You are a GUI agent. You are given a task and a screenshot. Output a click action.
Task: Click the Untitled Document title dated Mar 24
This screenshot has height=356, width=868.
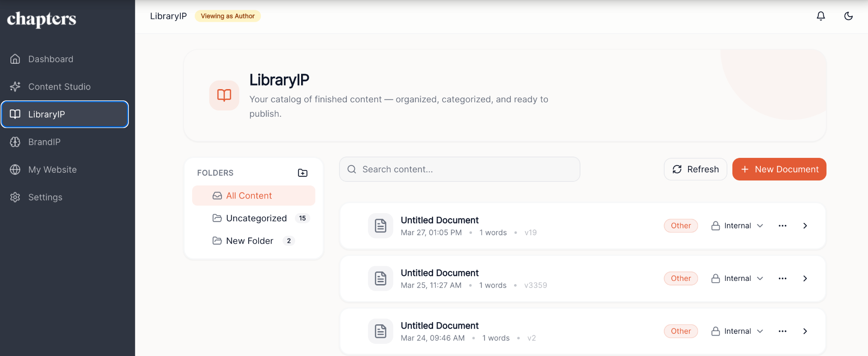439,326
